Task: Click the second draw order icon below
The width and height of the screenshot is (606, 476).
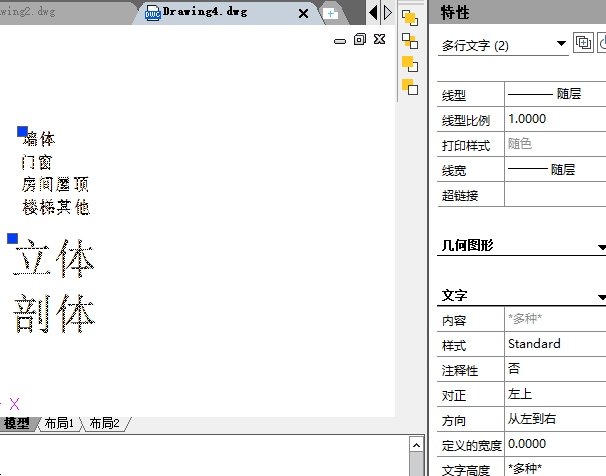Action: (409, 41)
